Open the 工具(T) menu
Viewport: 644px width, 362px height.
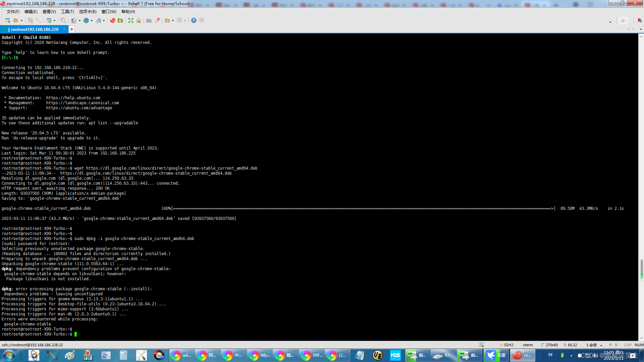pos(67,12)
